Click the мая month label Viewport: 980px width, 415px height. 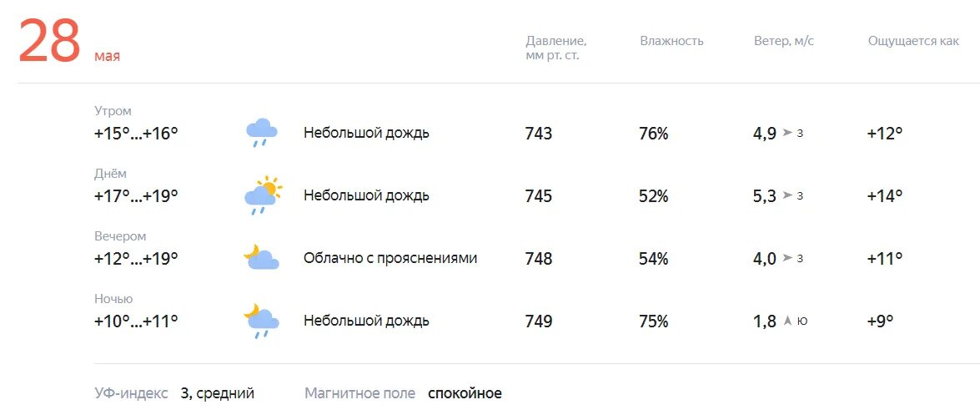tap(107, 56)
